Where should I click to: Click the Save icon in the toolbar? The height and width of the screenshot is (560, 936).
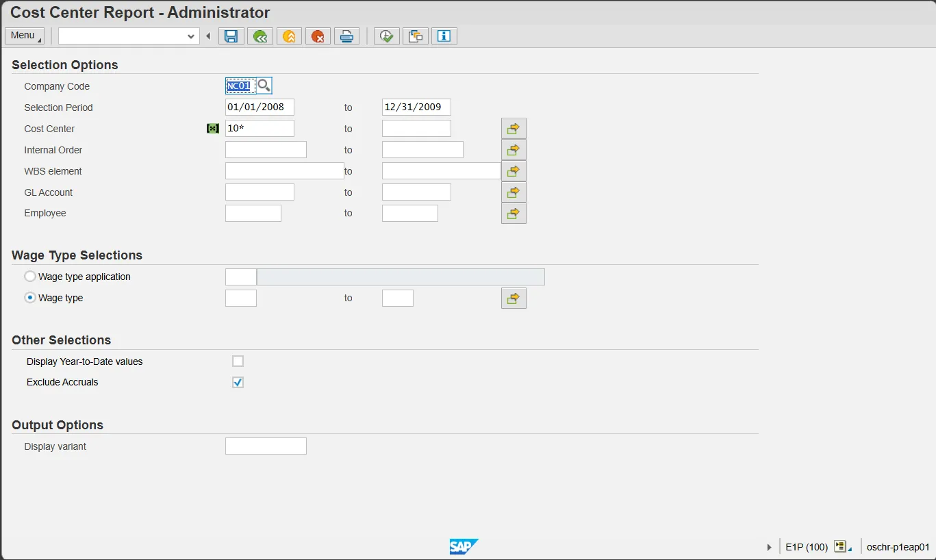[x=231, y=36]
